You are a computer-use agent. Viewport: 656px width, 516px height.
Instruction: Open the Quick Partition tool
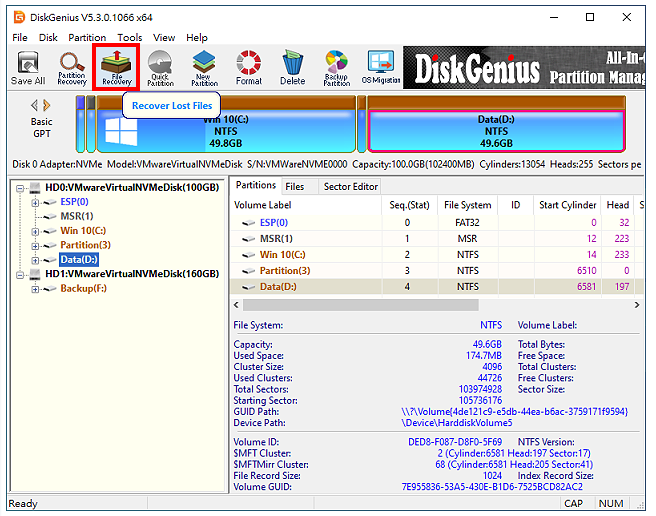(160, 68)
